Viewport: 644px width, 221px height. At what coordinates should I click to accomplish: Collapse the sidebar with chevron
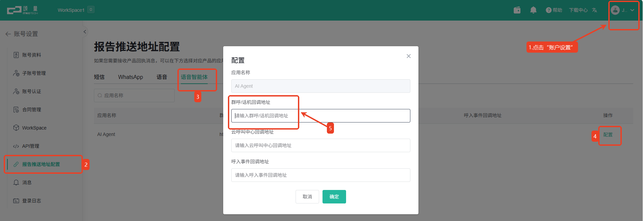pos(85,32)
